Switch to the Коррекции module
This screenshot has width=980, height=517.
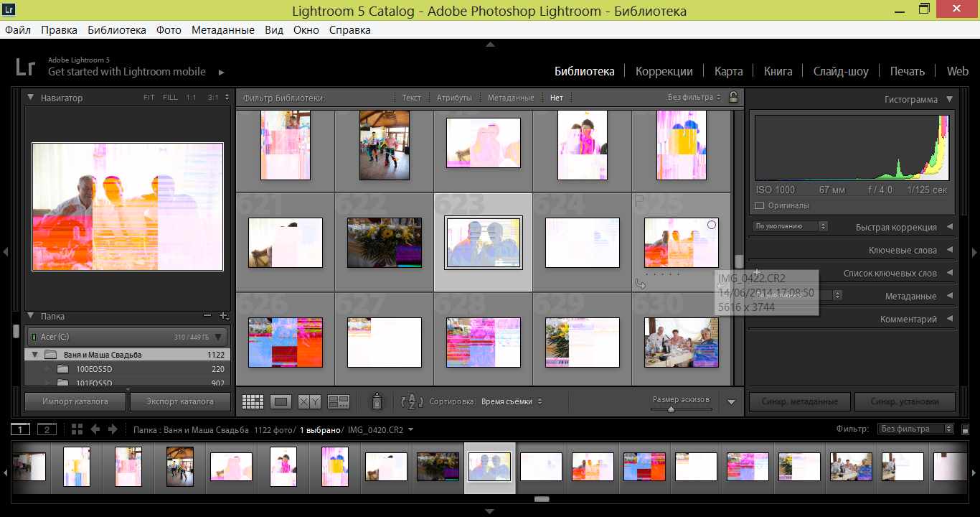click(x=664, y=71)
